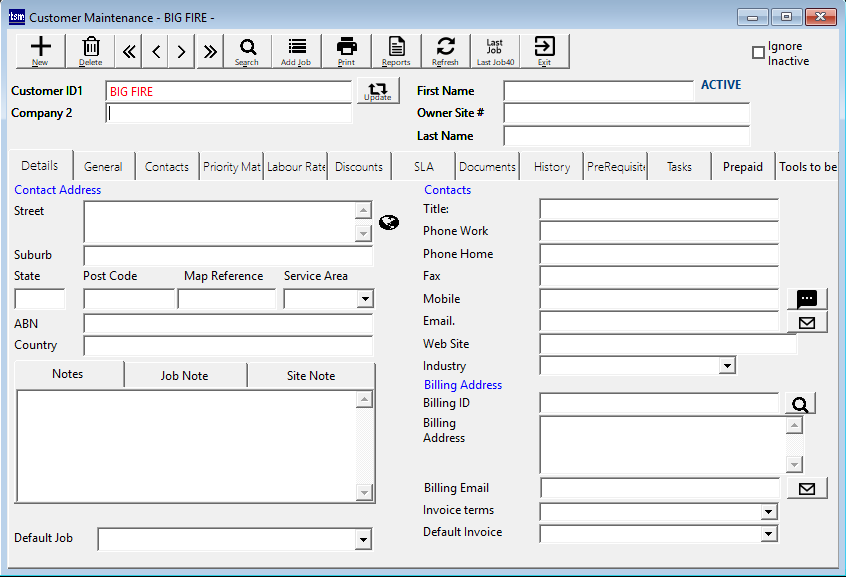
Task: Delete the BIG FIRE customer
Action: (89, 50)
